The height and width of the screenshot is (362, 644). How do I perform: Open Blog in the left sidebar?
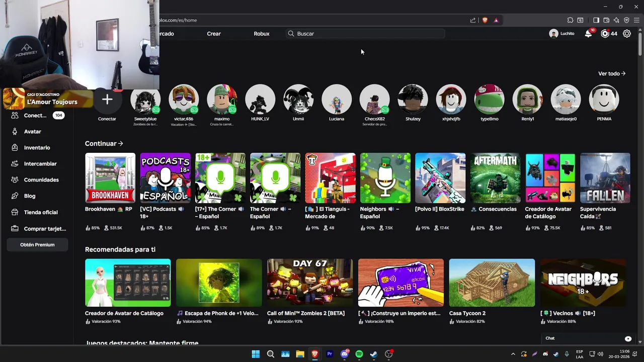[30, 196]
